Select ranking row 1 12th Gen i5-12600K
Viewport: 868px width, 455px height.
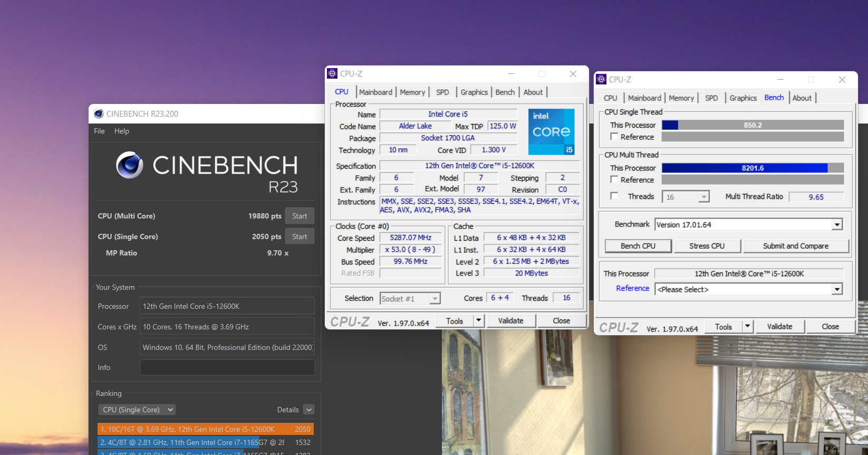click(x=206, y=429)
